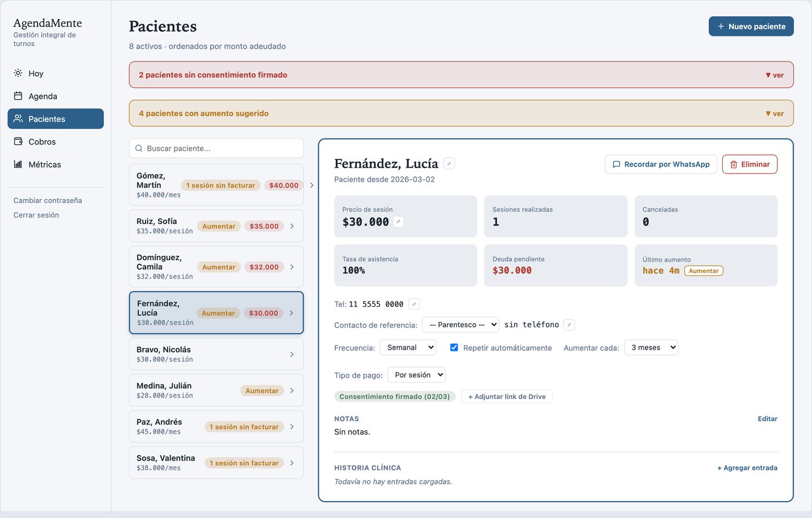
Task: Click Agregar entrada in Historia clínica
Action: tap(747, 468)
